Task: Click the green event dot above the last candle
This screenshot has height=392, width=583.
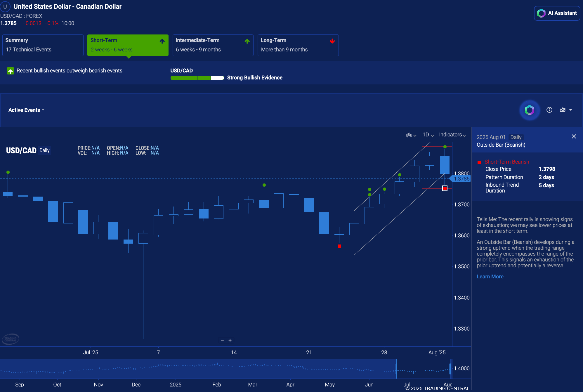Action: (x=445, y=147)
